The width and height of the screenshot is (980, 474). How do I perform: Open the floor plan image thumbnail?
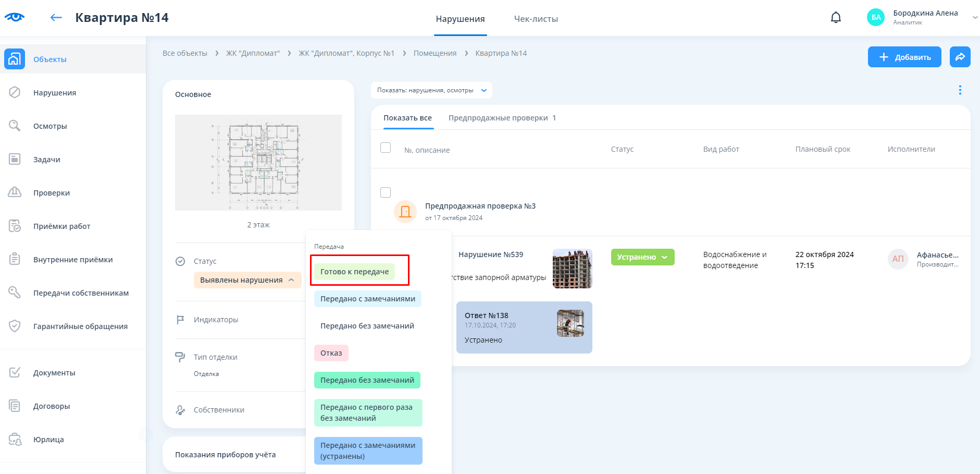(258, 163)
